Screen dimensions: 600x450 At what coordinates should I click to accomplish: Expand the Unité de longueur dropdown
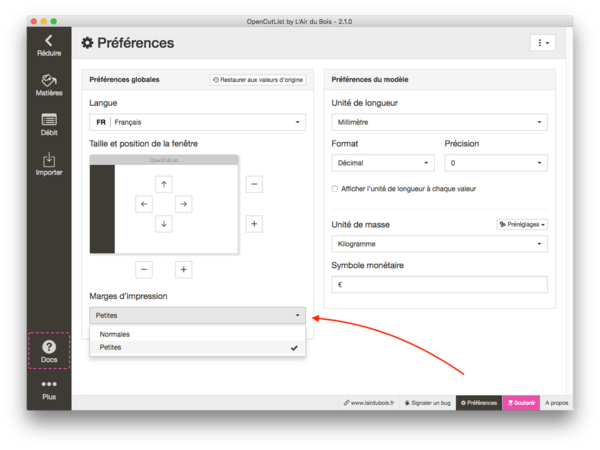[x=439, y=122]
